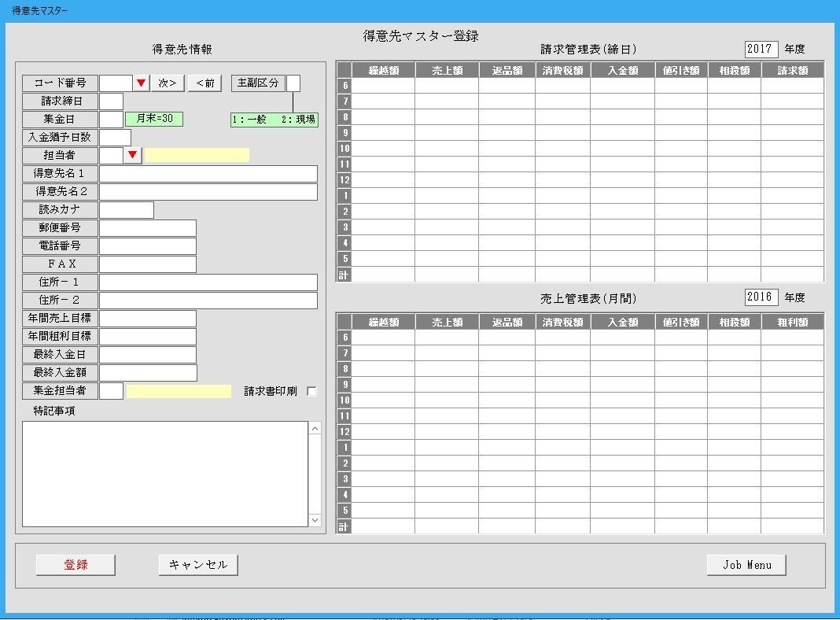Focus the 集金日 input field

tap(112, 120)
